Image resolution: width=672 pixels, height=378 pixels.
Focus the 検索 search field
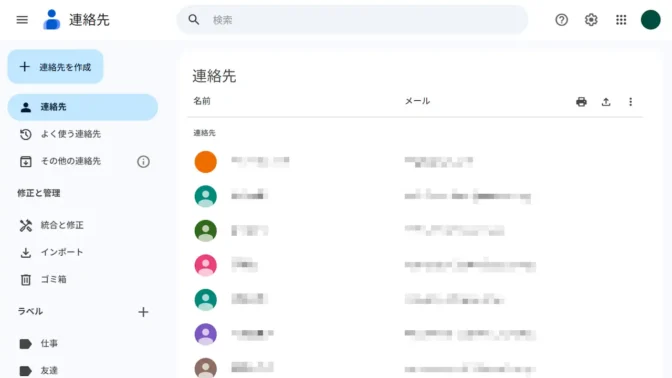click(x=352, y=20)
